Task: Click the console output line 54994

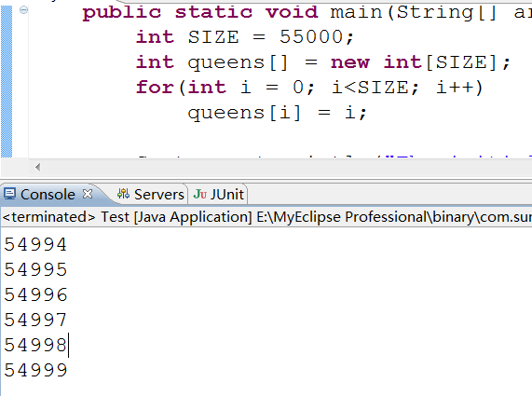Action: 35,245
